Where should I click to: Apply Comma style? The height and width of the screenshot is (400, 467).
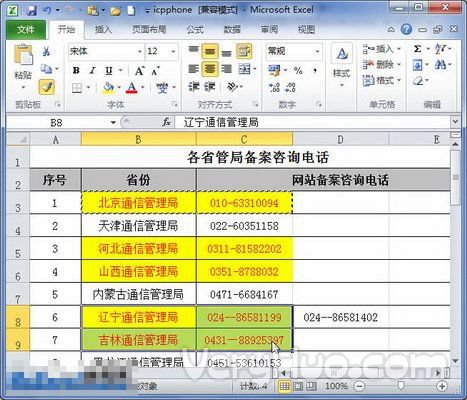click(315, 70)
